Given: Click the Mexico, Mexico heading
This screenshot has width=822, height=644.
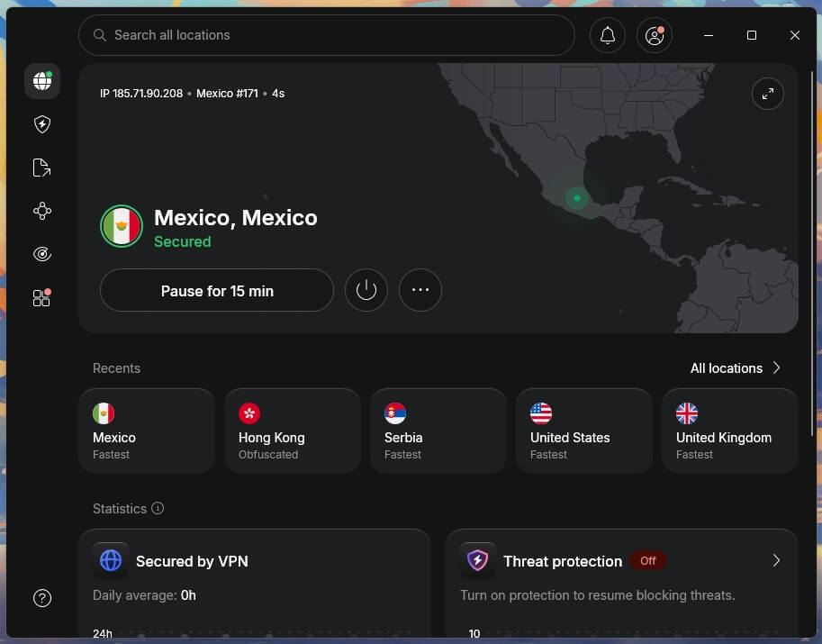Looking at the screenshot, I should [235, 218].
